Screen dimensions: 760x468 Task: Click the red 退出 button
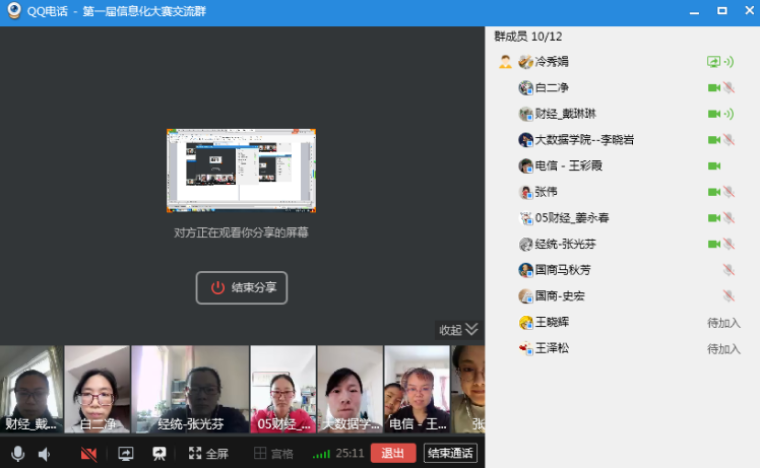(393, 454)
